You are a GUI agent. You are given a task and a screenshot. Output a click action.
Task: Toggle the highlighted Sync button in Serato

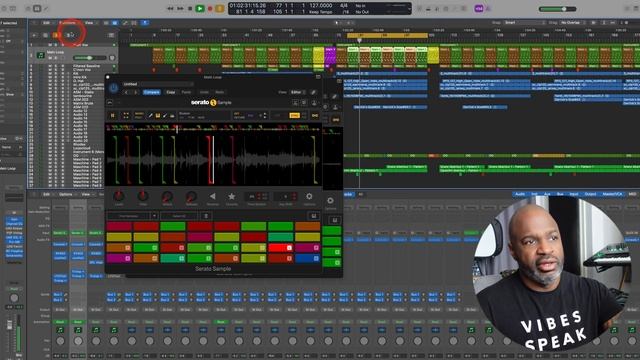(294, 116)
